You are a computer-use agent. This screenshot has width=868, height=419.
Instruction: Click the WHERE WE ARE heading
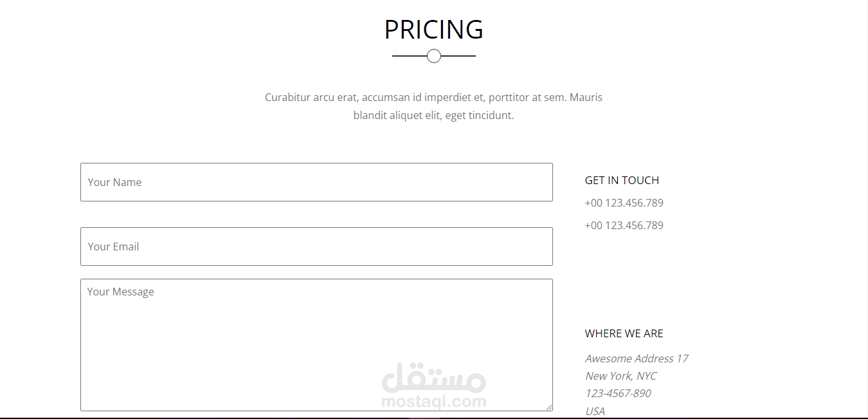click(624, 333)
